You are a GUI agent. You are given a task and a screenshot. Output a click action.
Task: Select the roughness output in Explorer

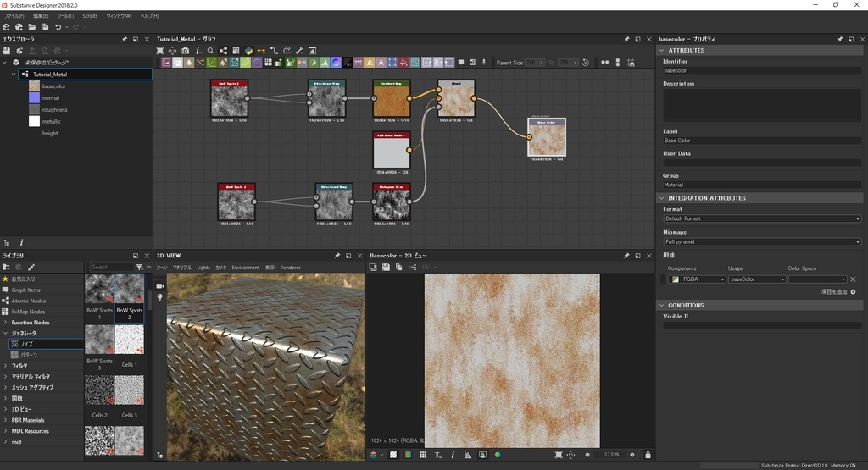pyautogui.click(x=54, y=110)
